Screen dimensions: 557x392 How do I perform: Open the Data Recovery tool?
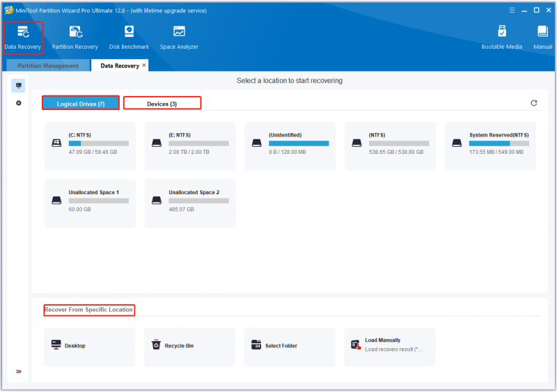click(23, 38)
